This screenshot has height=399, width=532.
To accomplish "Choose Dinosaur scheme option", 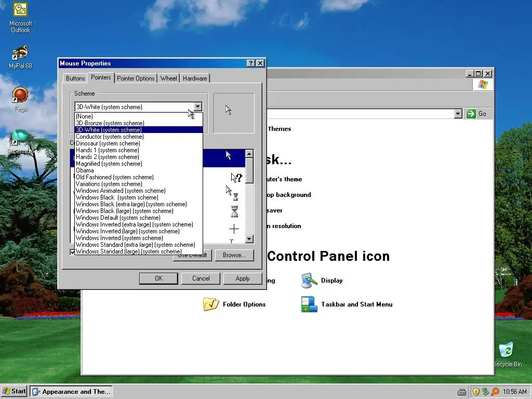I will (x=138, y=143).
